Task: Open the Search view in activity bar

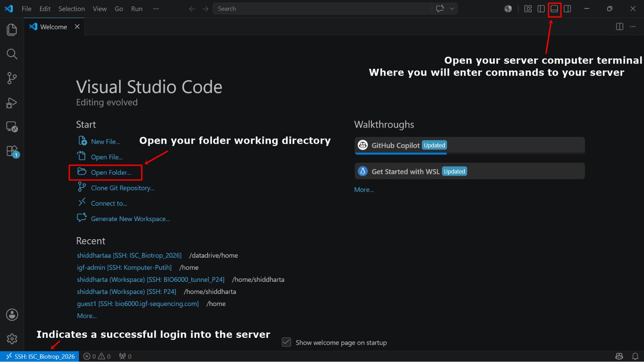Action: tap(12, 54)
